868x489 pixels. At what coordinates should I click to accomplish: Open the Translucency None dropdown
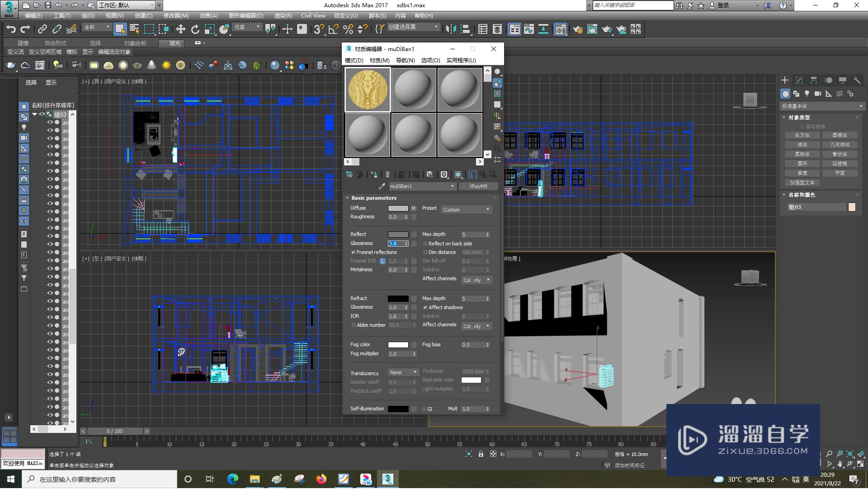click(403, 372)
